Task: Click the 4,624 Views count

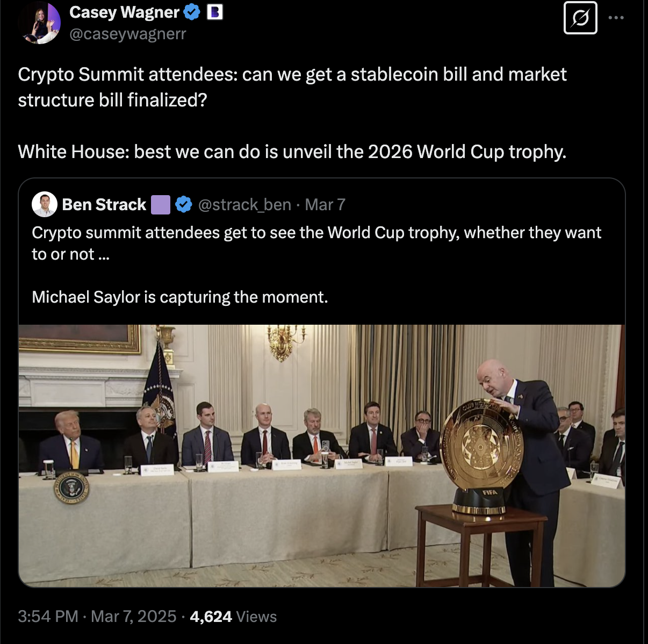Action: tap(233, 616)
